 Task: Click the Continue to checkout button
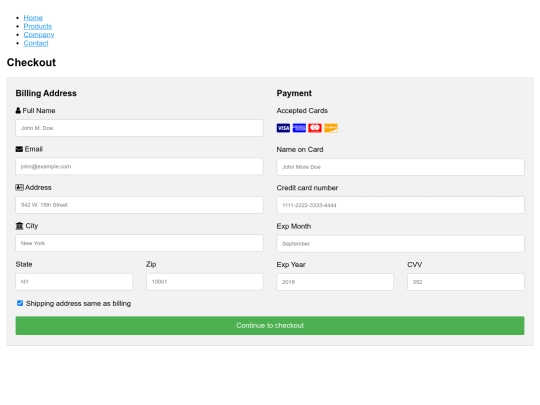click(270, 325)
